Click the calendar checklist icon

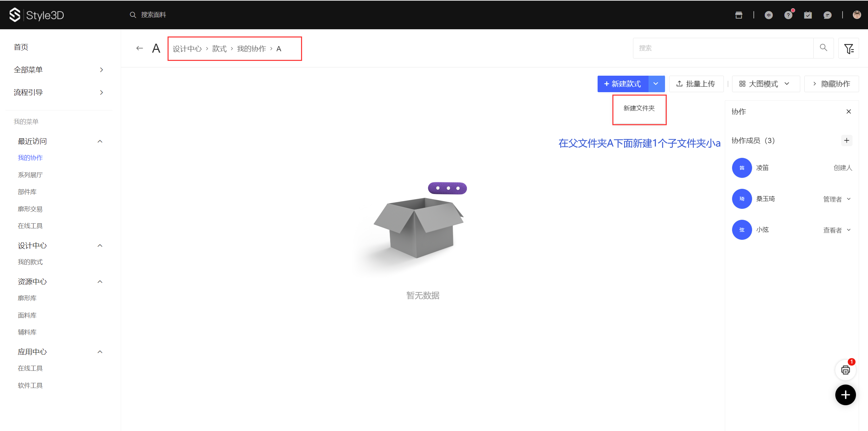tap(808, 15)
